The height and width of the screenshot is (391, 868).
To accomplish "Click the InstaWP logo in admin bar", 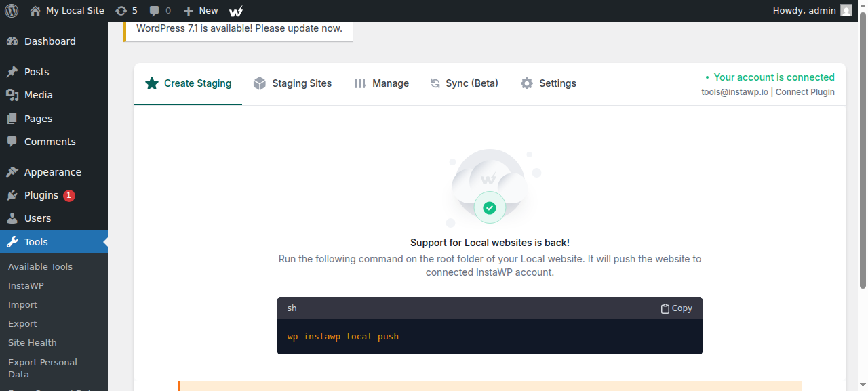I will pos(236,11).
